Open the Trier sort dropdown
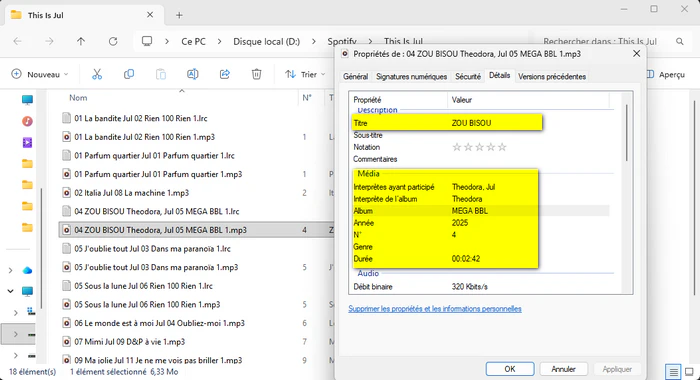The width and height of the screenshot is (700, 380). point(305,74)
